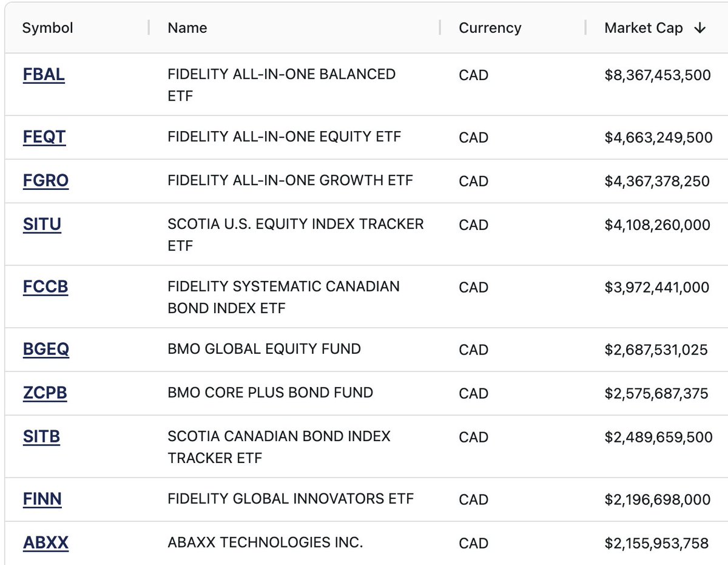Select the column divider between Symbol and Name
Screen dimensions: 728x565
click(149, 28)
